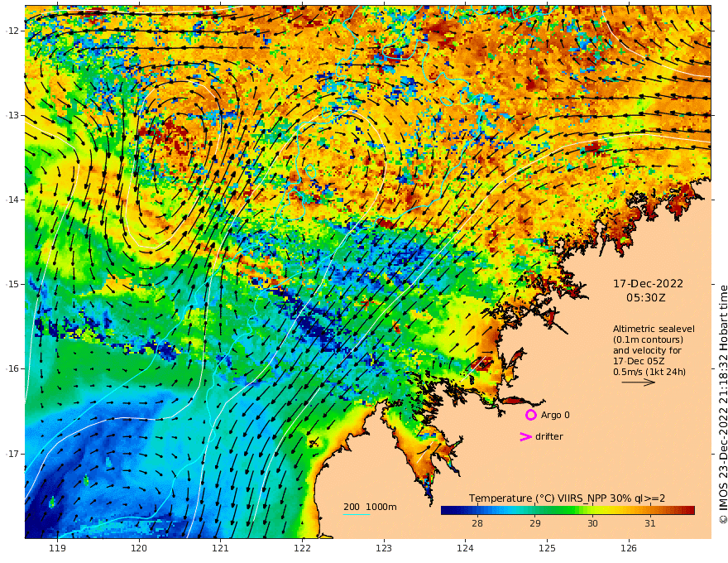728x563 pixels.
Task: Click the '200 1000m' depth contour label
Action: coord(370,507)
